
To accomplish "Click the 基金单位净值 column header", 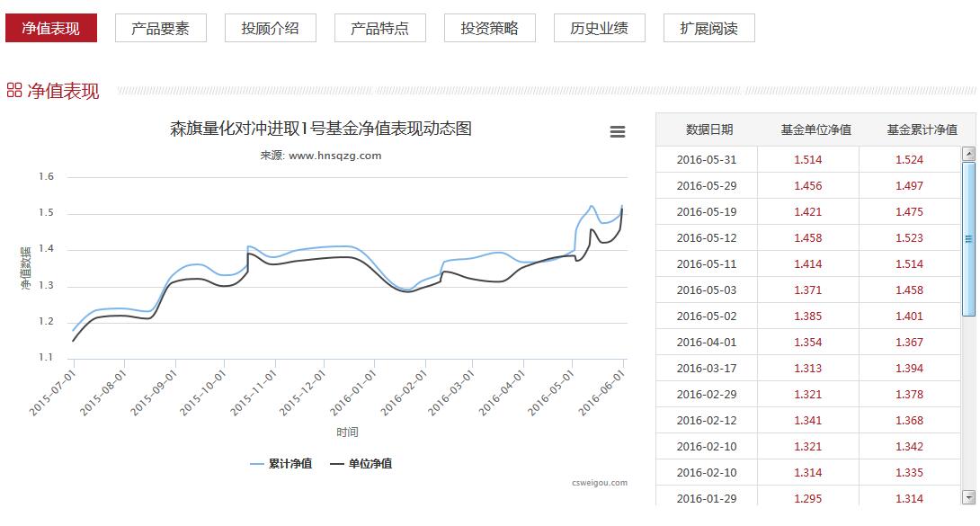I will tap(815, 129).
